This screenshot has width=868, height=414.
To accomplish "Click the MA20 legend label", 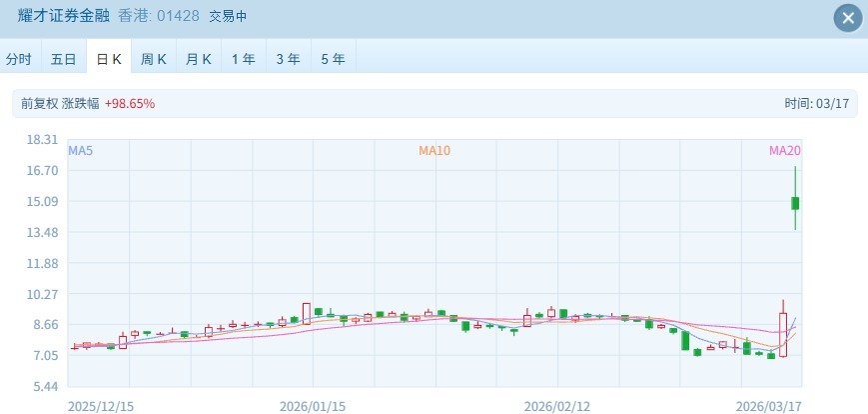I will (785, 151).
